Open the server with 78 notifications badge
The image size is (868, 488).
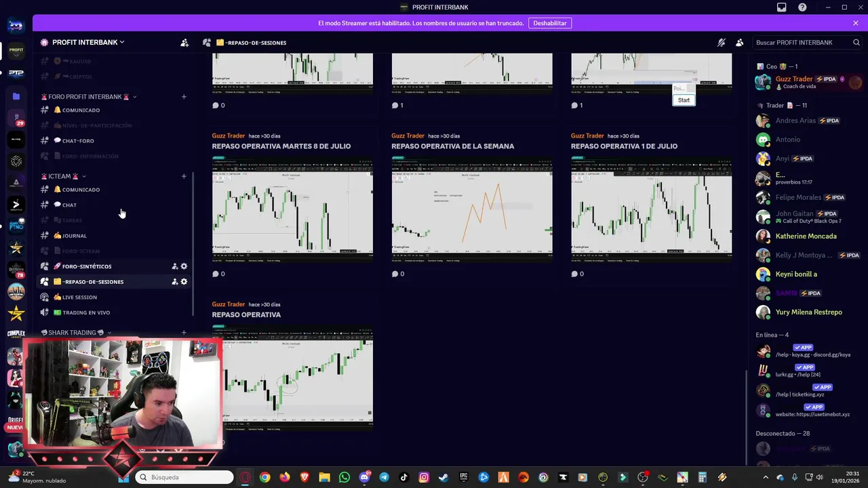point(16,270)
